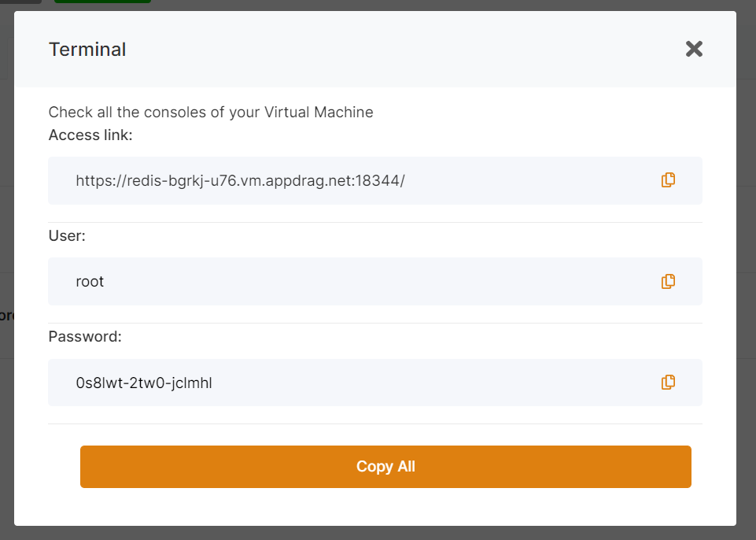The width and height of the screenshot is (756, 540).
Task: Click the dimmed backdrop below the dialog
Action: tap(378, 533)
